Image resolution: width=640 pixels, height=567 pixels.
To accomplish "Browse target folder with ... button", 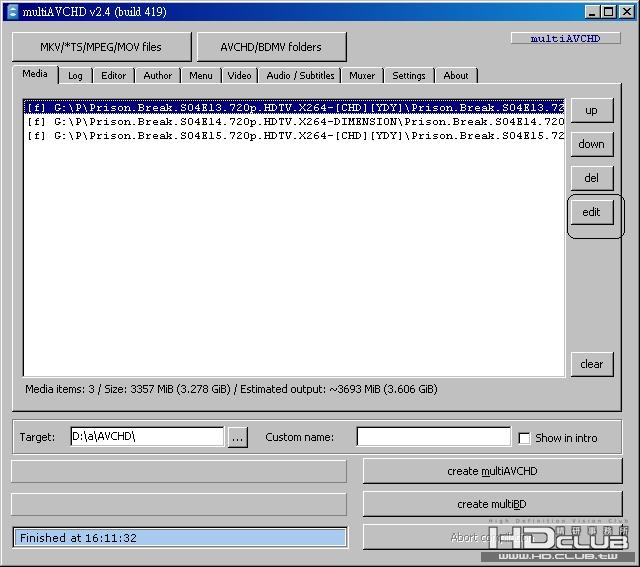I will [238, 438].
